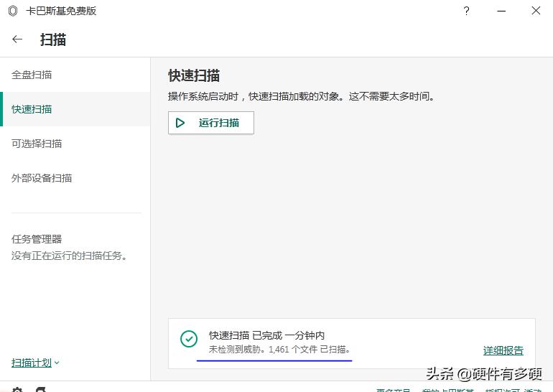Click the 未检测到威胁 1,461 个文件 text

coord(279,350)
